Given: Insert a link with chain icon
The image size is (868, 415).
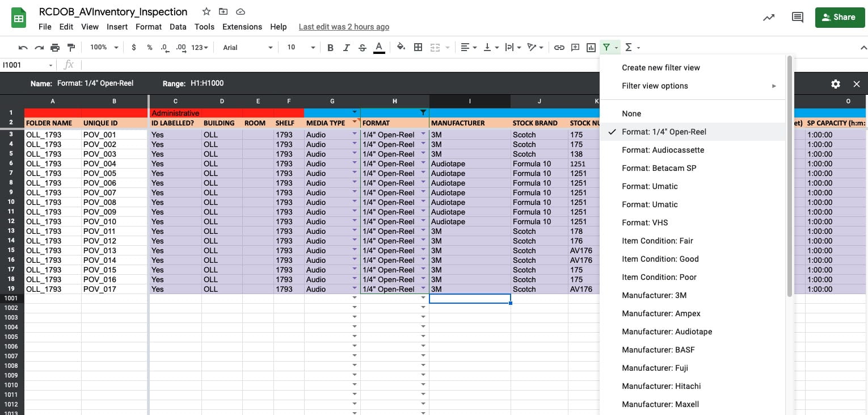Looking at the screenshot, I should point(559,48).
